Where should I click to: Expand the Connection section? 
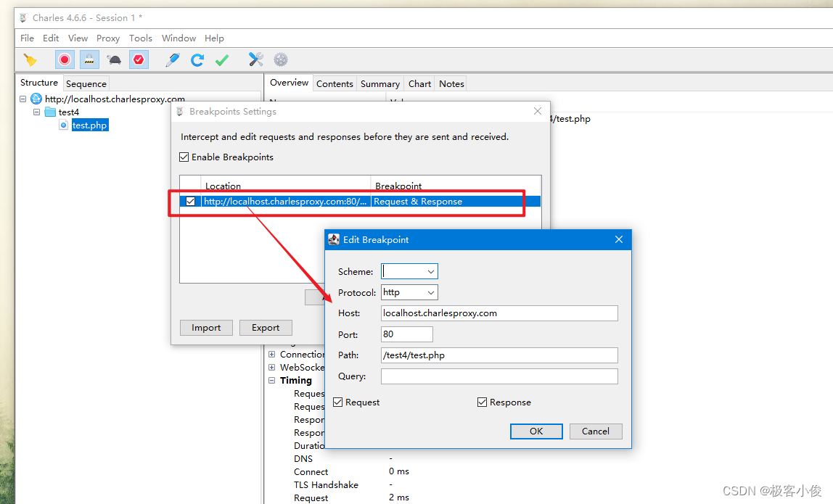271,354
